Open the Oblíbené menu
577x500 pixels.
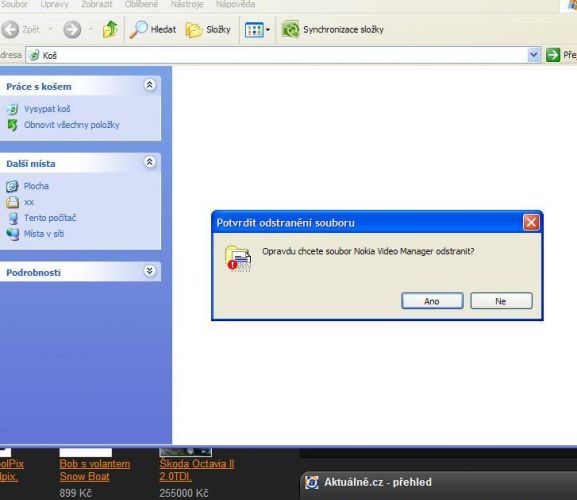[141, 4]
